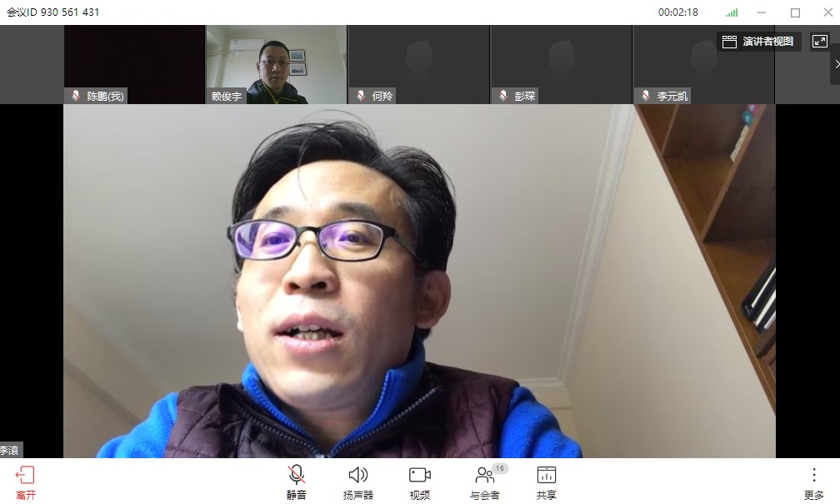
Task: Click muted mic icon beside 彭琛
Action: [x=503, y=95]
